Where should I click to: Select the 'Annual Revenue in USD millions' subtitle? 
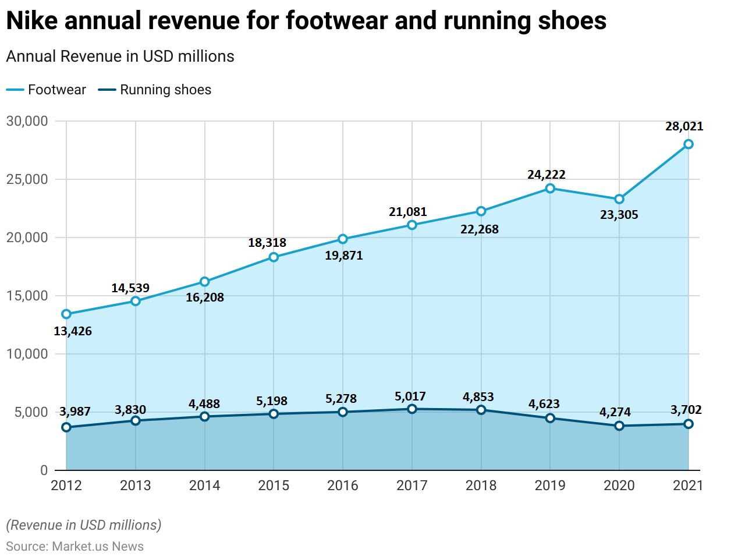click(x=120, y=56)
